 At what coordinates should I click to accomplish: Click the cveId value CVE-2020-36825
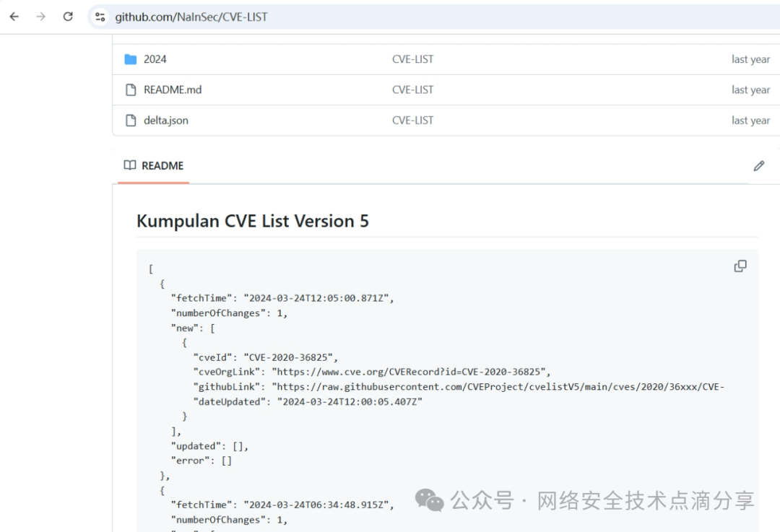pyautogui.click(x=288, y=357)
